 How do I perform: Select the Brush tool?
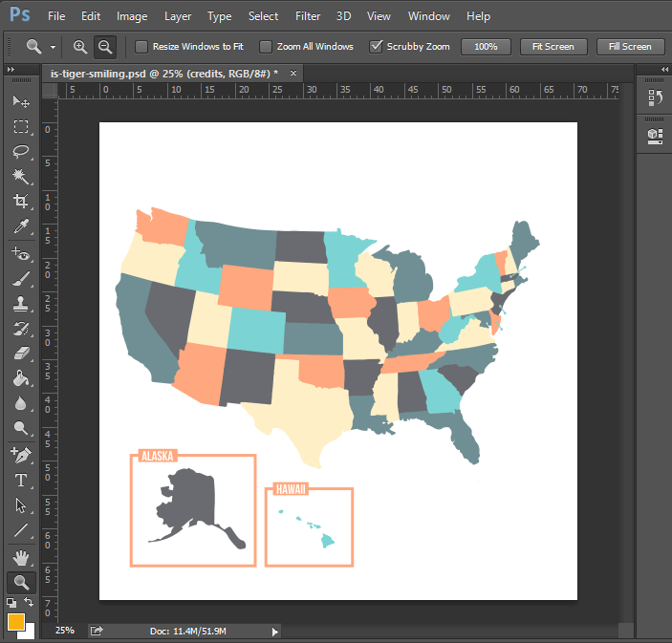(20, 279)
